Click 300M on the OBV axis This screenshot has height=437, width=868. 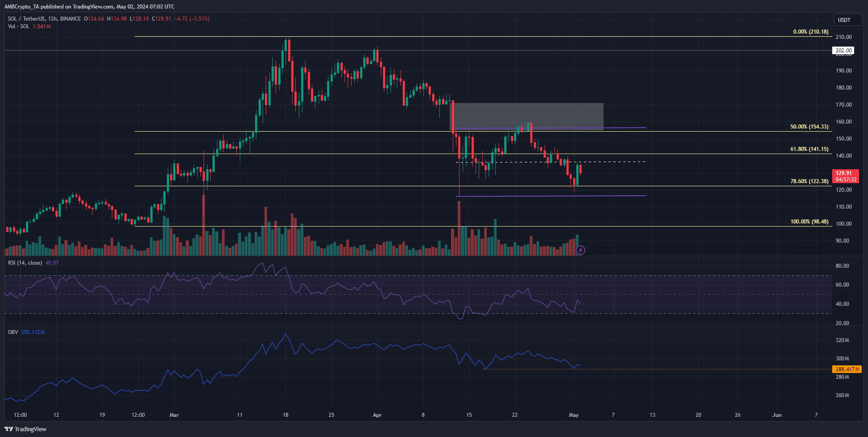pyautogui.click(x=842, y=359)
